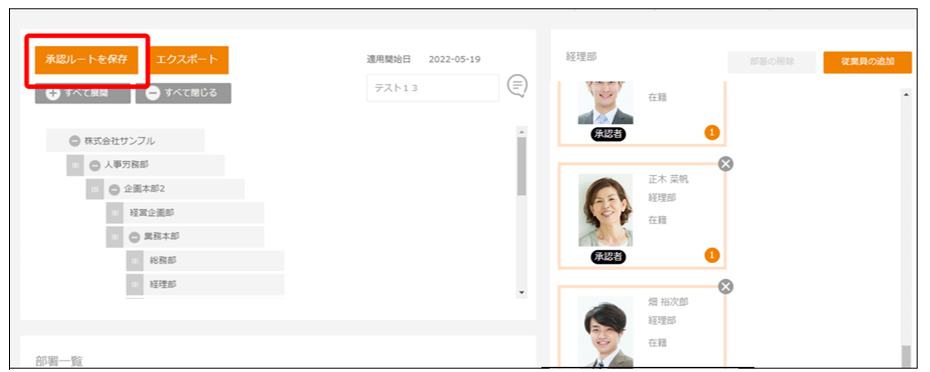Collapse all nodes with すべて閉じる

click(183, 93)
